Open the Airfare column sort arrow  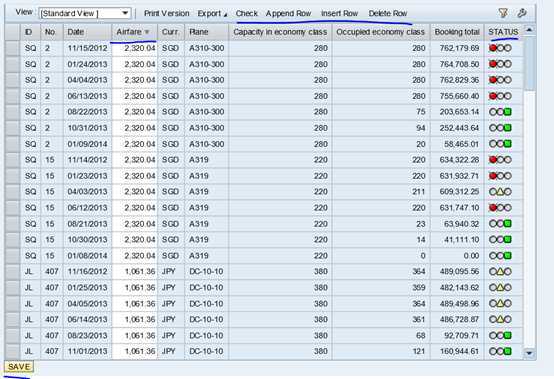147,32
